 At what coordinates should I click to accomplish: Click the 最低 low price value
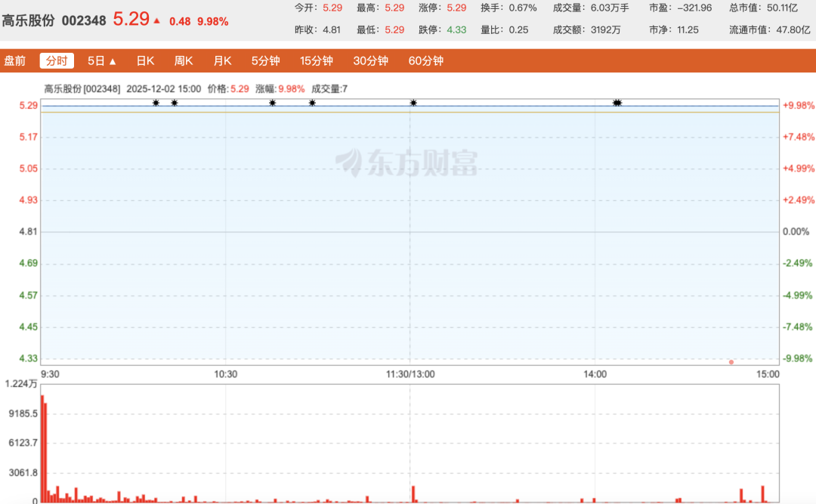(x=394, y=29)
